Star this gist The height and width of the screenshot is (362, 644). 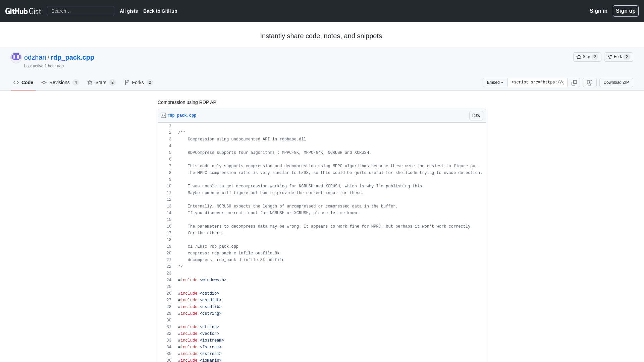(587, 57)
